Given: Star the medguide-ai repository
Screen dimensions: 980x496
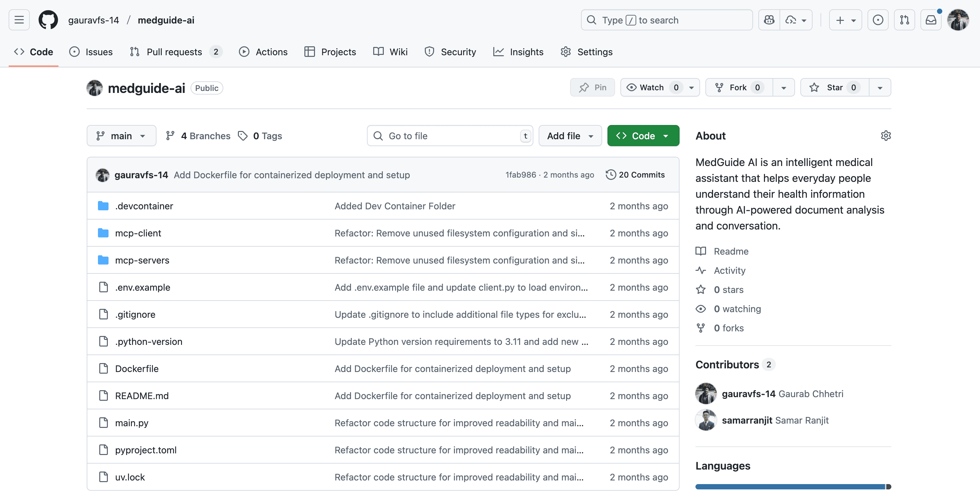Looking at the screenshot, I should tap(835, 87).
